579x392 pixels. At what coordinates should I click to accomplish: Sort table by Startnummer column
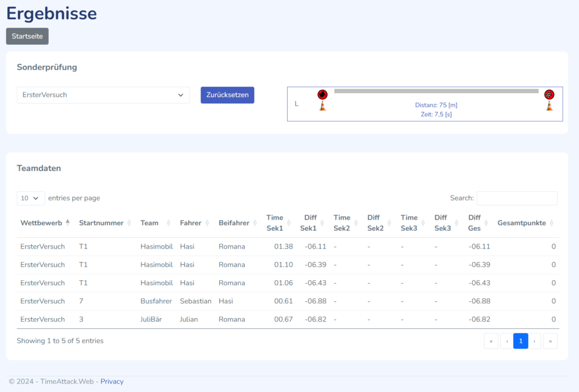click(105, 223)
